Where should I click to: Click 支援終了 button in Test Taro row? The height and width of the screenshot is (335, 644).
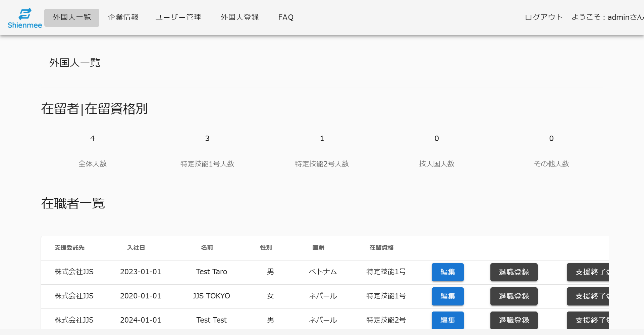588,272
